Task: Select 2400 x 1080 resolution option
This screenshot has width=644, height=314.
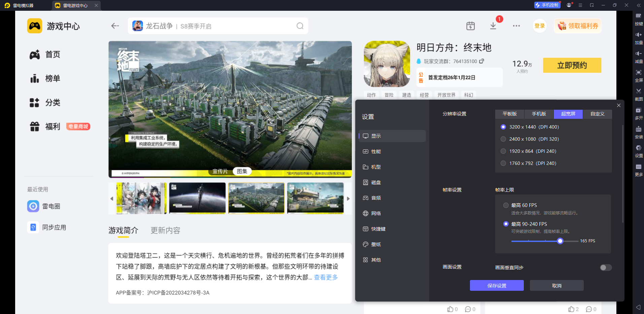Action: pyautogui.click(x=503, y=139)
